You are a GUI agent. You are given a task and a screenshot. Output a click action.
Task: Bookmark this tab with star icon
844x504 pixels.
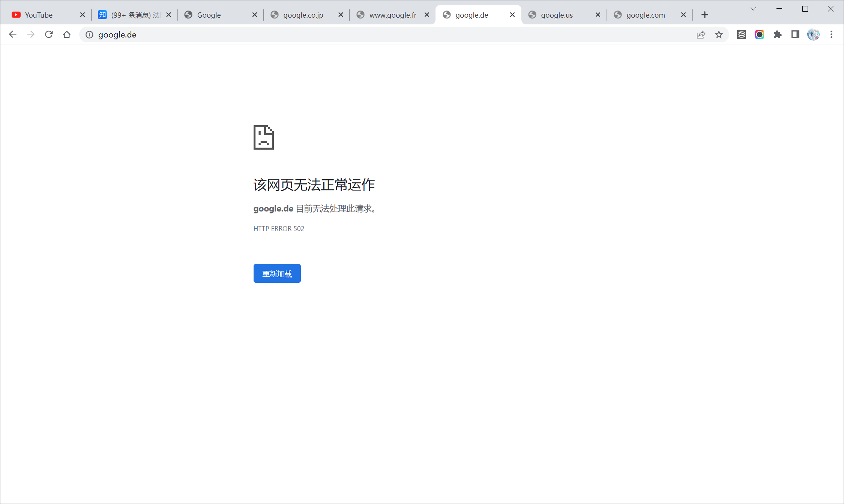(719, 34)
